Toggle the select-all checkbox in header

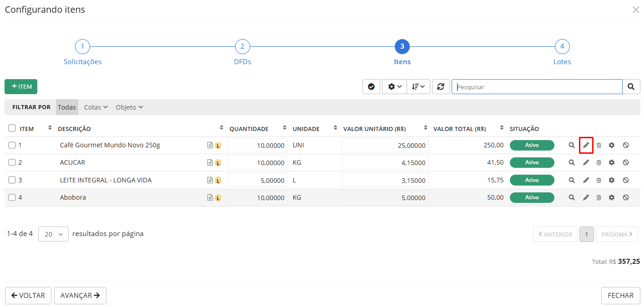[x=12, y=128]
